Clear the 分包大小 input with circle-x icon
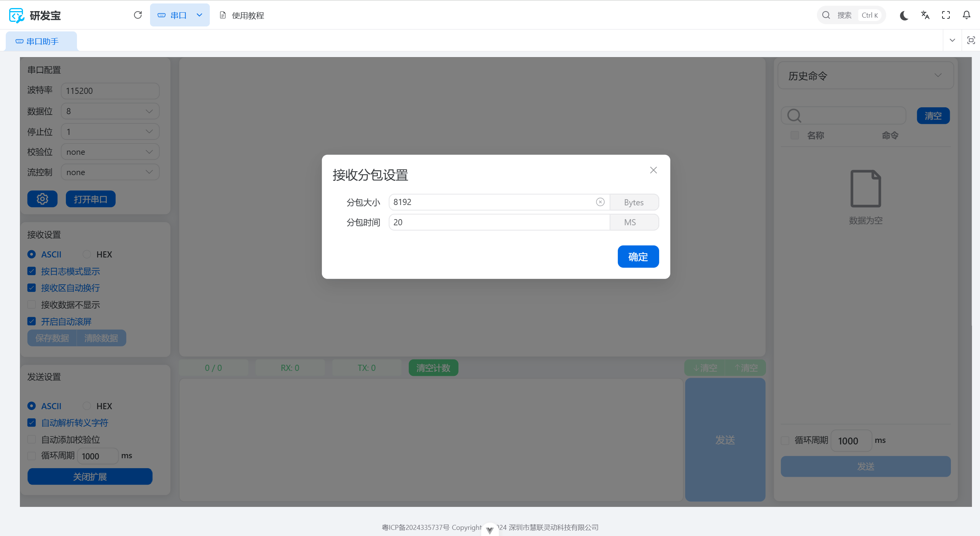 600,202
